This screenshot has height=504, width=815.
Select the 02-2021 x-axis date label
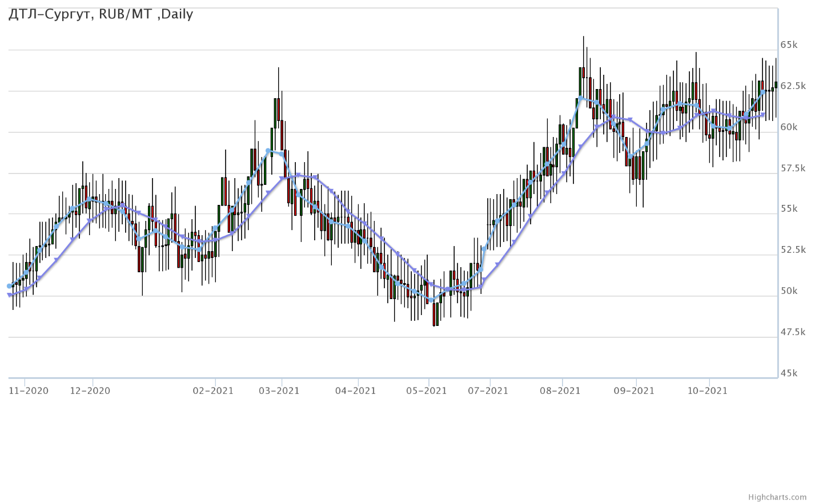pos(213,391)
